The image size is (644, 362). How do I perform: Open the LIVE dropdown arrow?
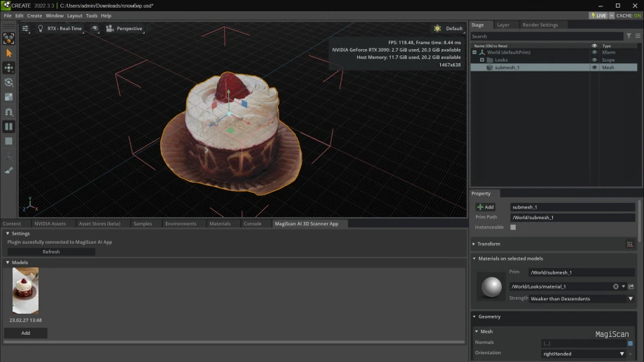612,15
